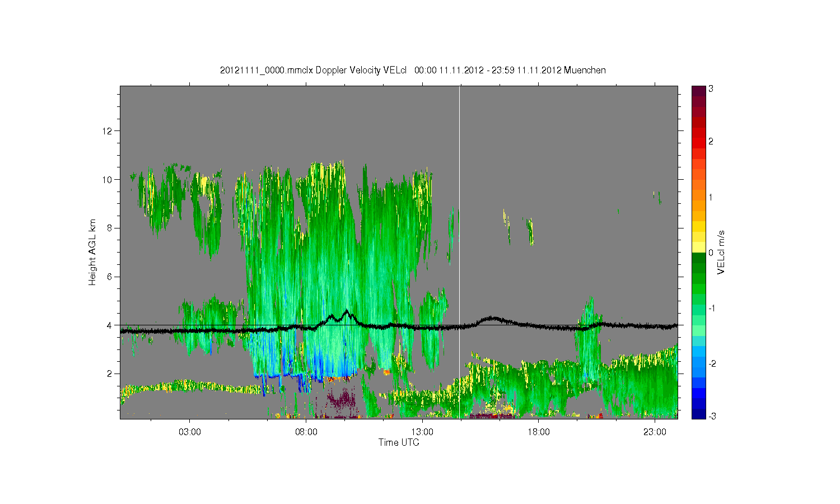Click the yellow swatch just above zero
840x504 pixels.
tap(698, 247)
